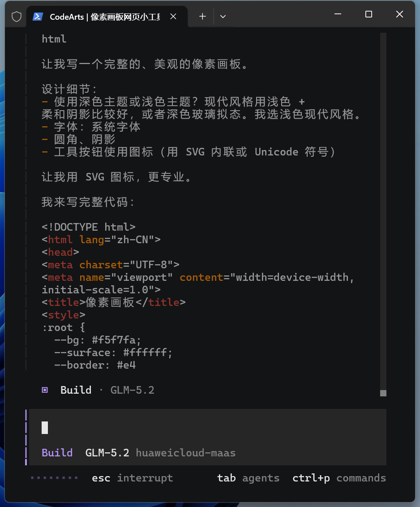Click the --surface: #ffffff; line
This screenshot has width=420, height=507.
[x=113, y=352]
